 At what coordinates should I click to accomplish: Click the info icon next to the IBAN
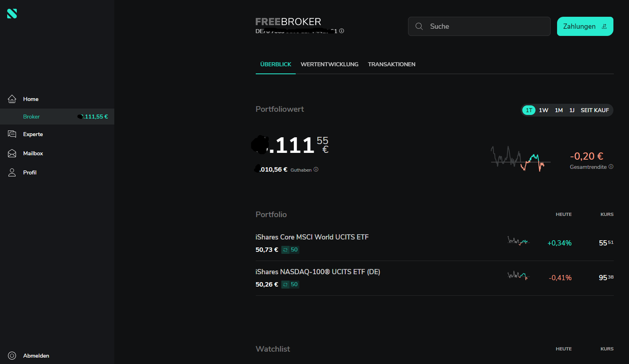pos(342,31)
